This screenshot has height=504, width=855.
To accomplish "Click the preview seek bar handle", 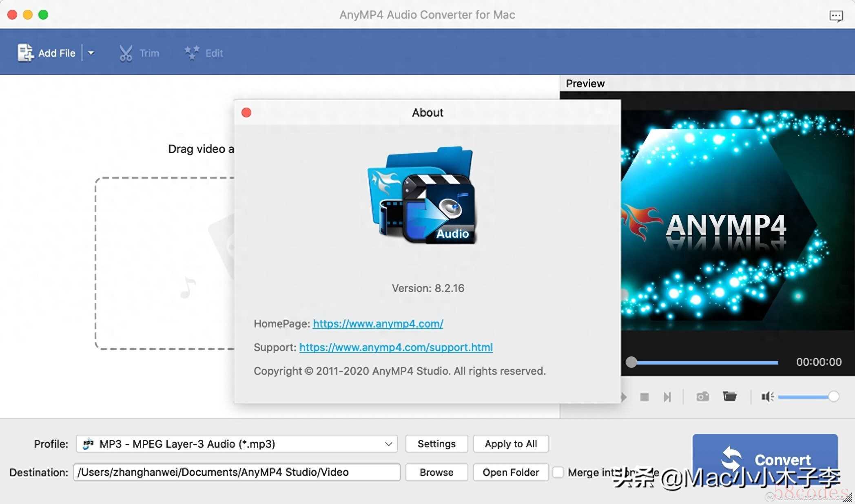I will pos(631,362).
